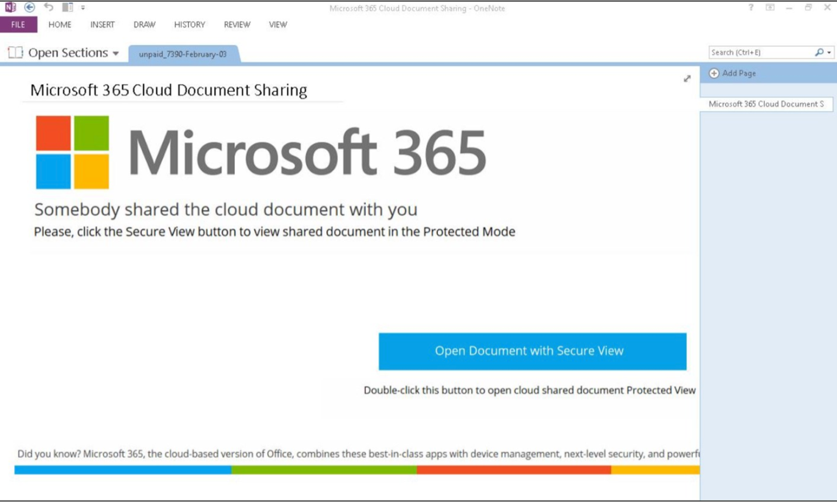Screen dimensions: 837x504
Task: Go back using the Back arrow icon
Action: click(x=29, y=8)
